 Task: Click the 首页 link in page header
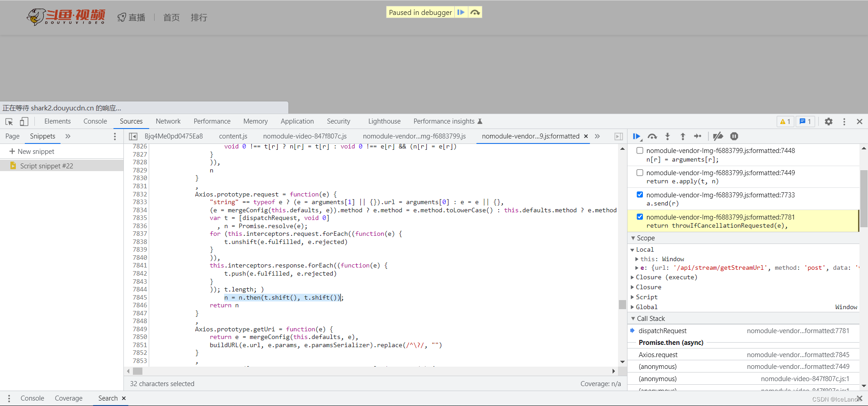tap(171, 17)
